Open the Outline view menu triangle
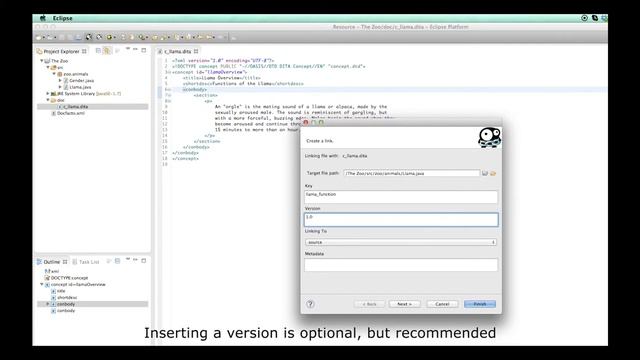 [127, 259]
